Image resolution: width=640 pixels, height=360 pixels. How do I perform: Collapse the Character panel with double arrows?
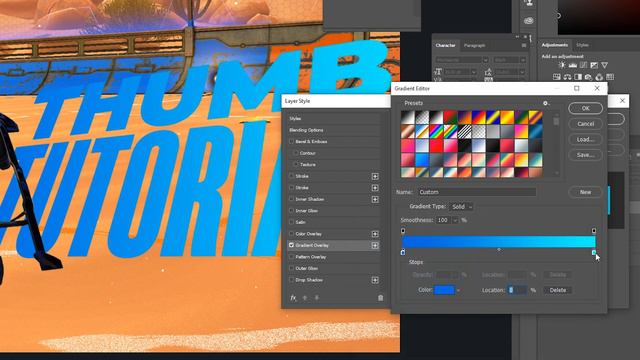(x=517, y=37)
